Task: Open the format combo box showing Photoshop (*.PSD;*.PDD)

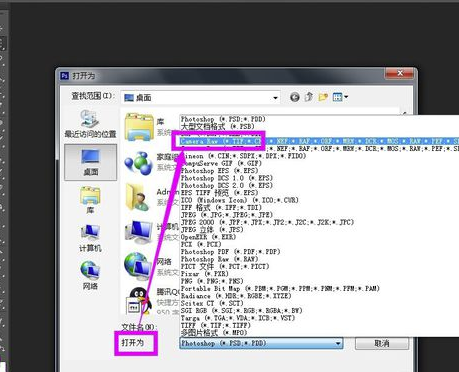Action: 261,343
